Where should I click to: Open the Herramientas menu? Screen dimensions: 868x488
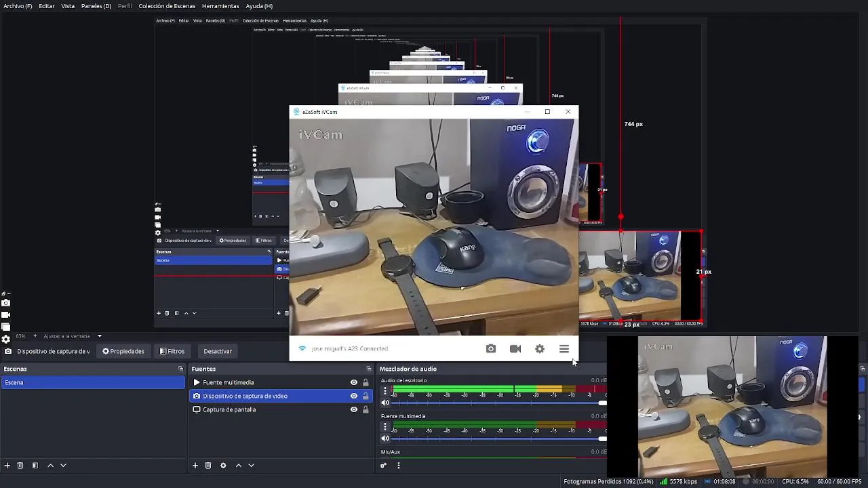click(220, 6)
